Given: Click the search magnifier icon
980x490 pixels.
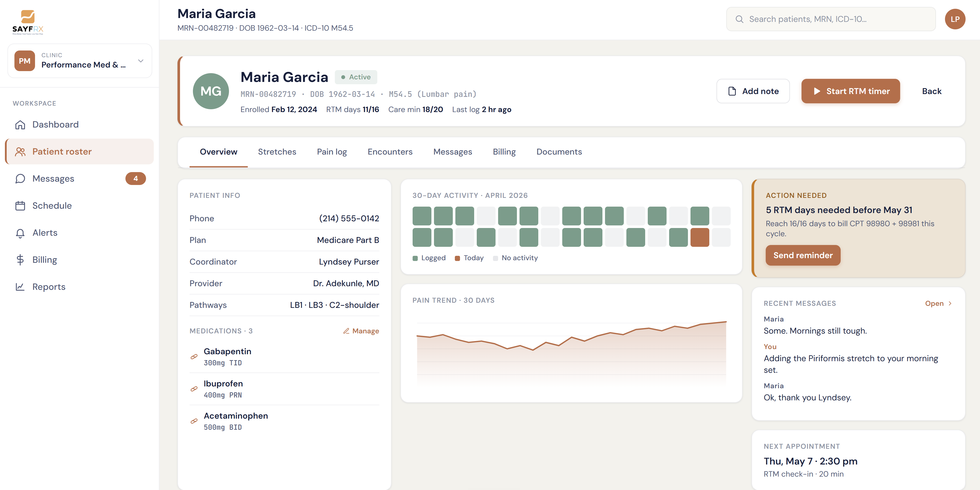Looking at the screenshot, I should tap(739, 19).
